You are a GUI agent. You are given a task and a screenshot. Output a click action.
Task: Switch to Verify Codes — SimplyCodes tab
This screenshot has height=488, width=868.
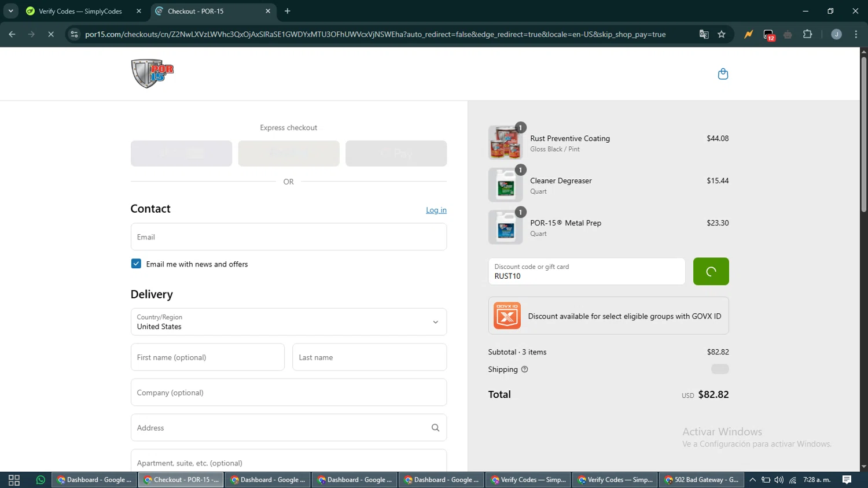[80, 11]
